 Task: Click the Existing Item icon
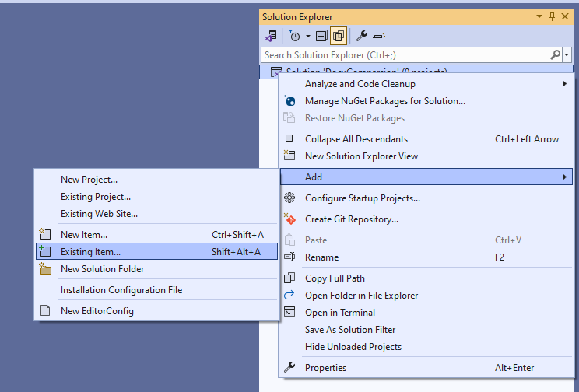point(45,251)
